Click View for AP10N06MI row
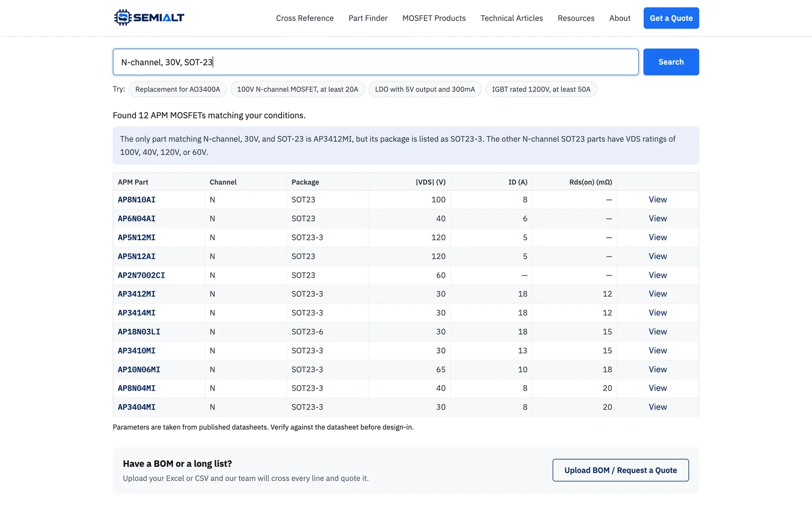Viewport: 812px width, 508px height. 658,369
